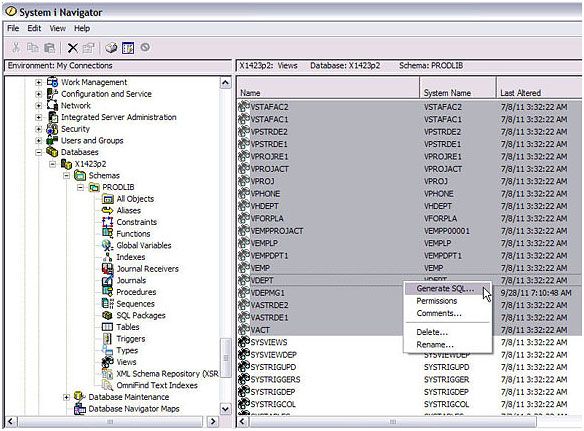Open the View menu

[57, 28]
